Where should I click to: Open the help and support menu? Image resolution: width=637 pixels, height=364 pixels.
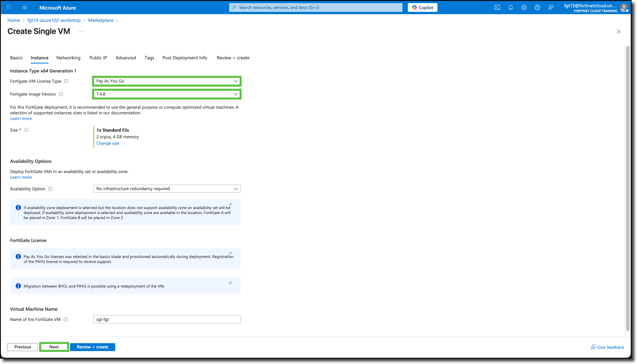pos(537,7)
